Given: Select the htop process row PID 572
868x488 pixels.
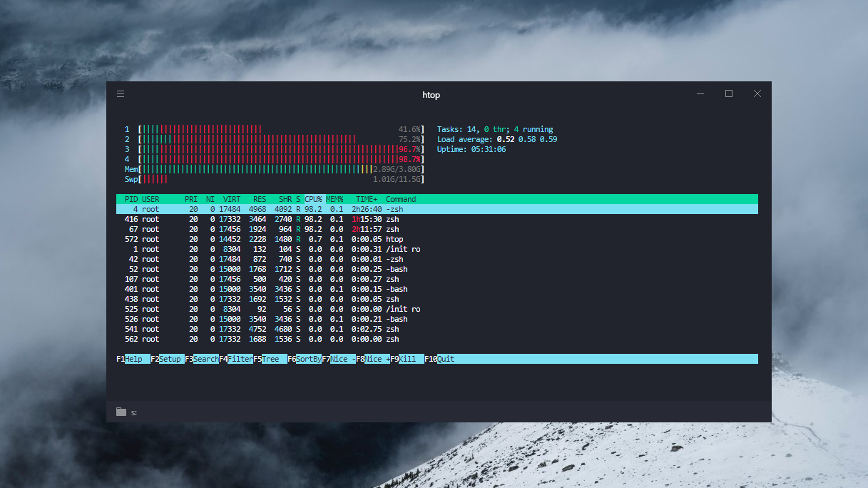Looking at the screenshot, I should point(437,239).
